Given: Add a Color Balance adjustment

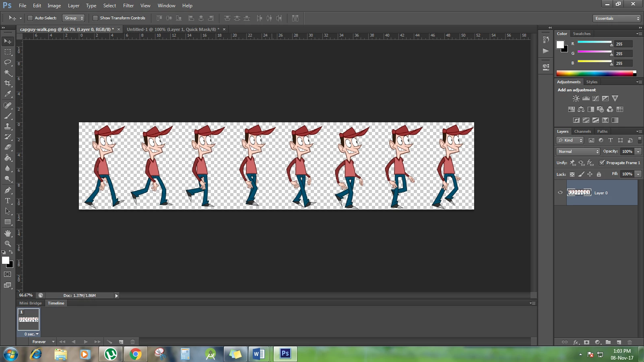Looking at the screenshot, I should (581, 109).
